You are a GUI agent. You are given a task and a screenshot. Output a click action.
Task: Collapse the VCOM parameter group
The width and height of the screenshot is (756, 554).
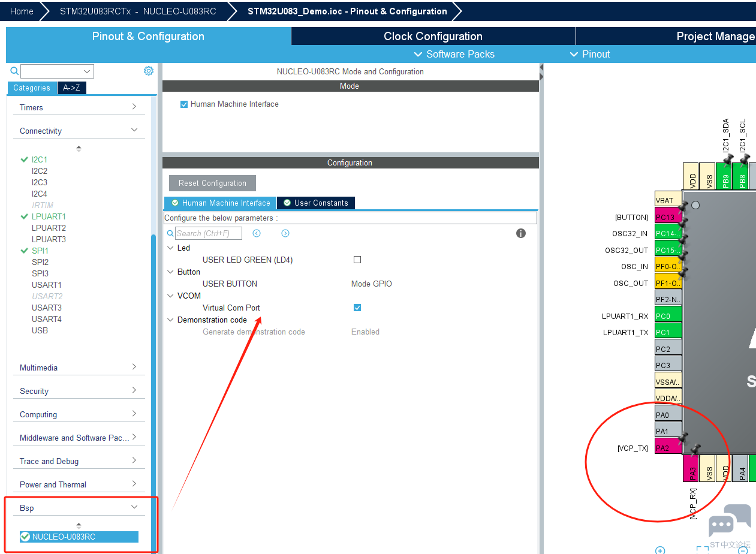pos(171,296)
